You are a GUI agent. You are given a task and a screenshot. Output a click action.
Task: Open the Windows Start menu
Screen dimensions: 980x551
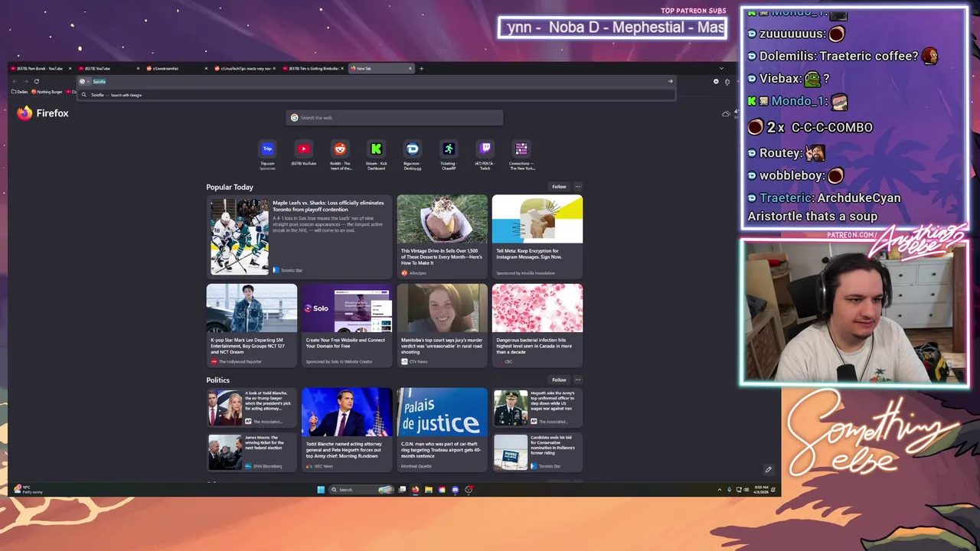tap(321, 490)
